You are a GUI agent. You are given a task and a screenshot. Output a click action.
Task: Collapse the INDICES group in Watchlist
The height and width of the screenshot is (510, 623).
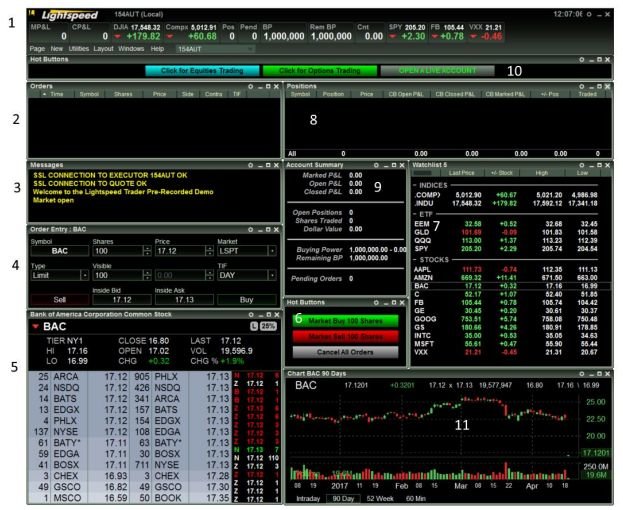[415, 185]
